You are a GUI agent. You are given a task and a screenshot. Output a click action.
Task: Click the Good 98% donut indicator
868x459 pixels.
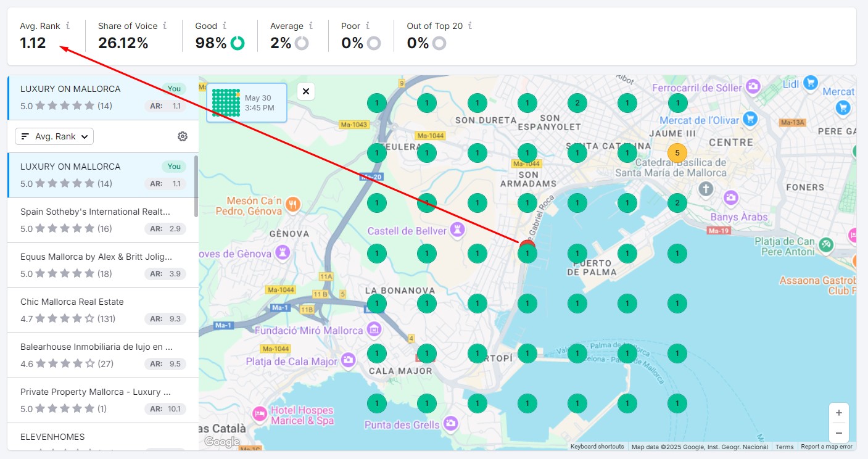click(238, 43)
